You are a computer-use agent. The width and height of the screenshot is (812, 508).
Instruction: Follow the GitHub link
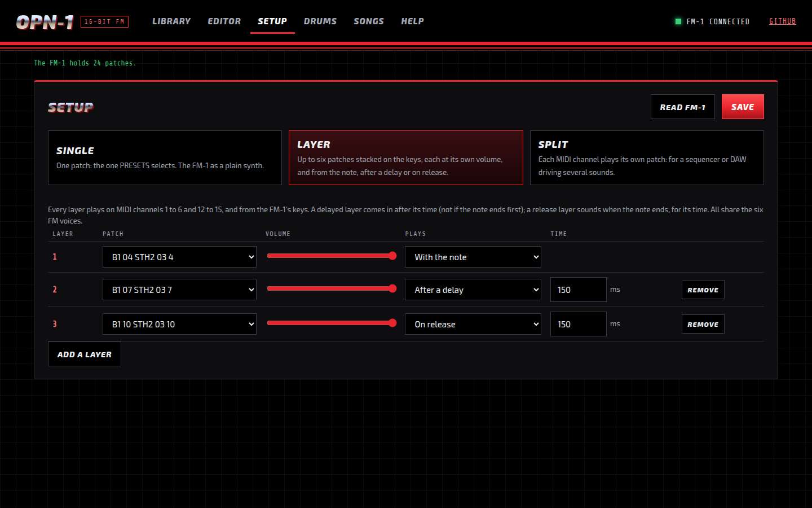783,21
